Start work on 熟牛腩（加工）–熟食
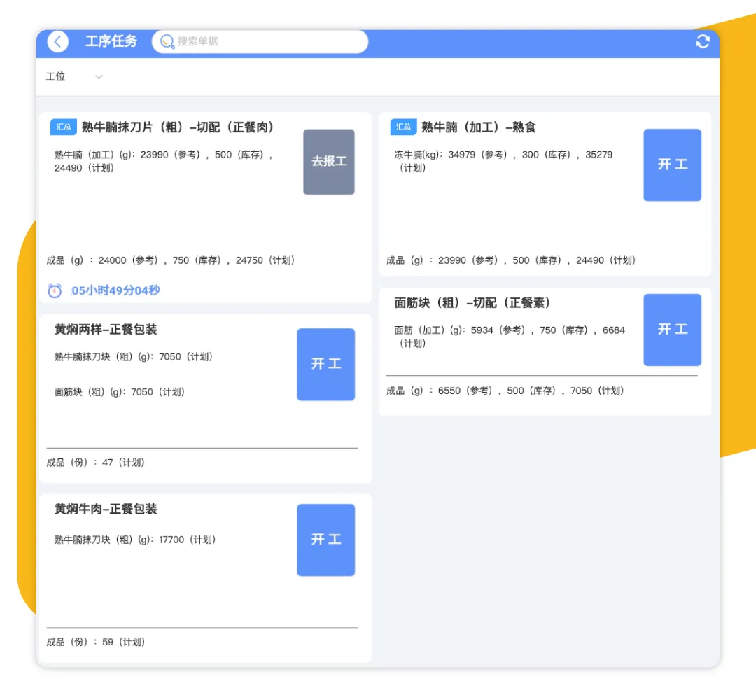 tap(672, 164)
